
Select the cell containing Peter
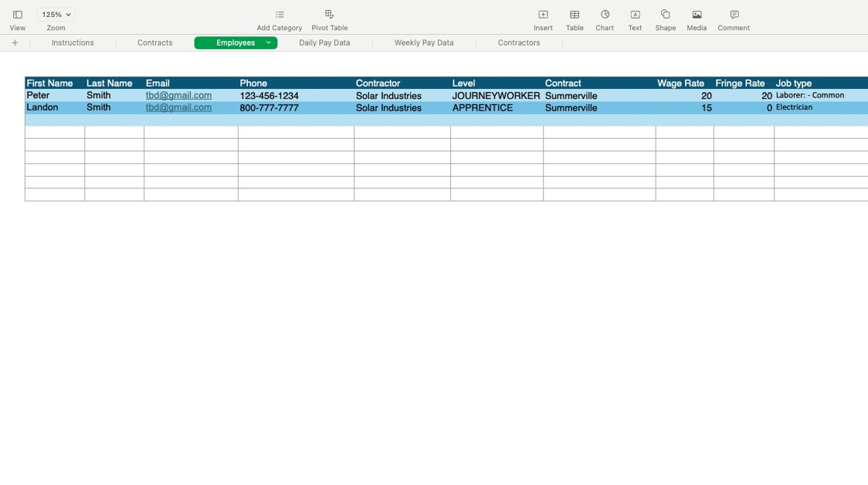[55, 95]
